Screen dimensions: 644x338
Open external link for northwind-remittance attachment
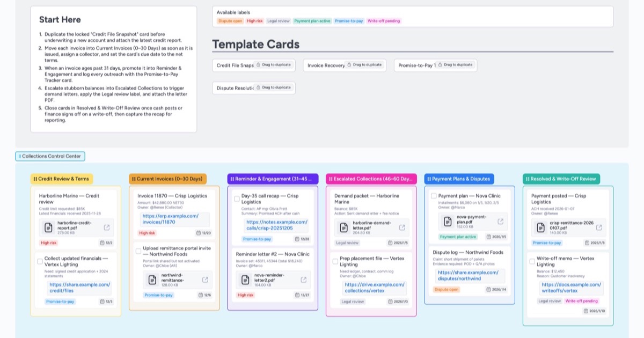tap(205, 280)
